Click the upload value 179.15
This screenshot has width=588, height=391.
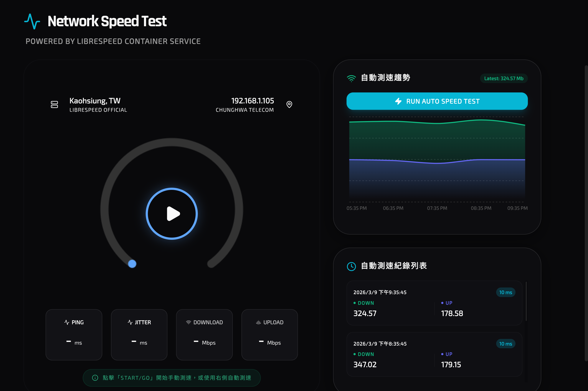[x=451, y=365]
